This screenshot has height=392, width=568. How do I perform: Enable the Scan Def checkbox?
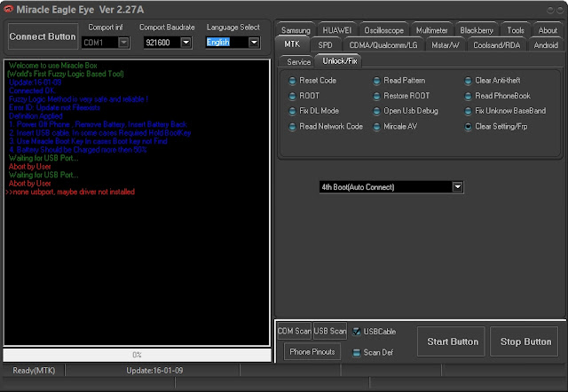(x=357, y=353)
